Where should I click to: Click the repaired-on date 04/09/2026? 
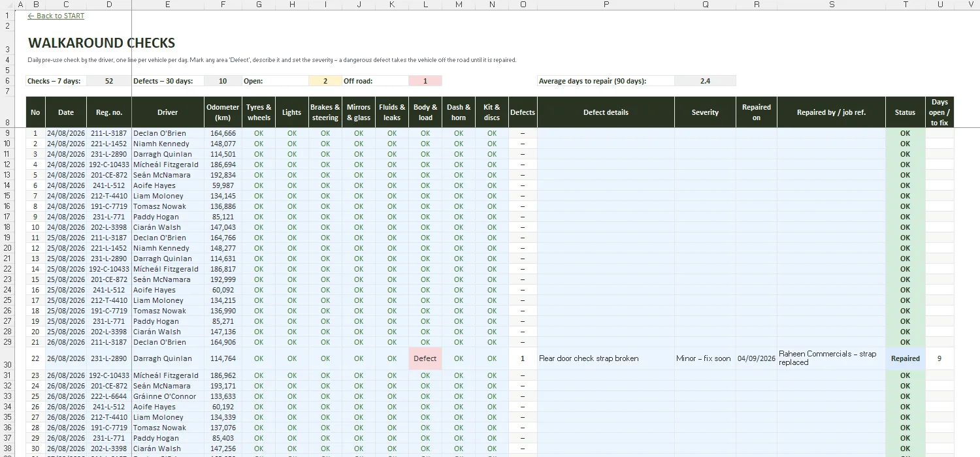coord(757,358)
